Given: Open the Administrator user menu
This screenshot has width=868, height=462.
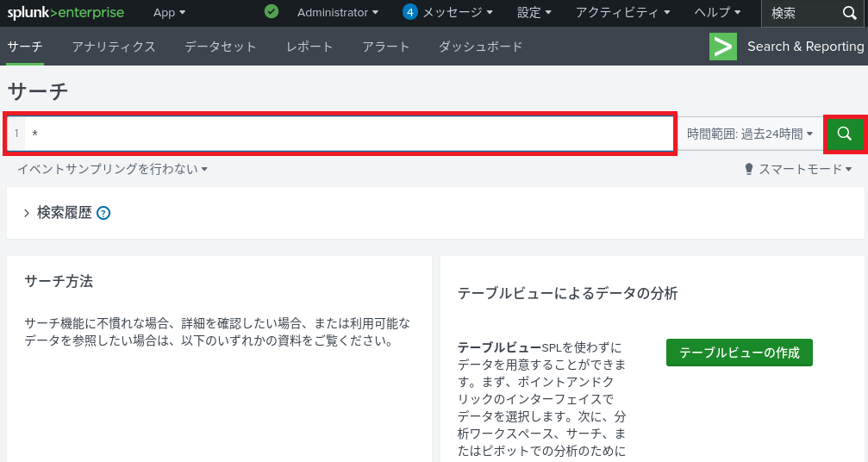Looking at the screenshot, I should click(338, 13).
